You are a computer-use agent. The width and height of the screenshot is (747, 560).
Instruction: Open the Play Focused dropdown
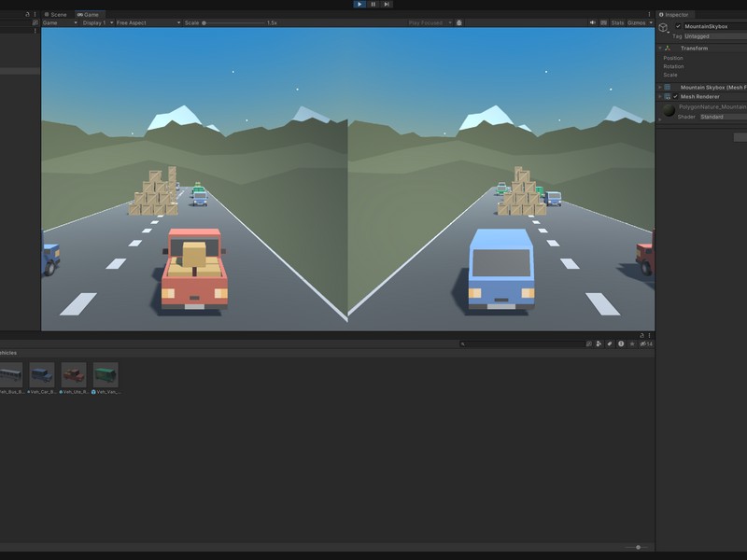(430, 22)
